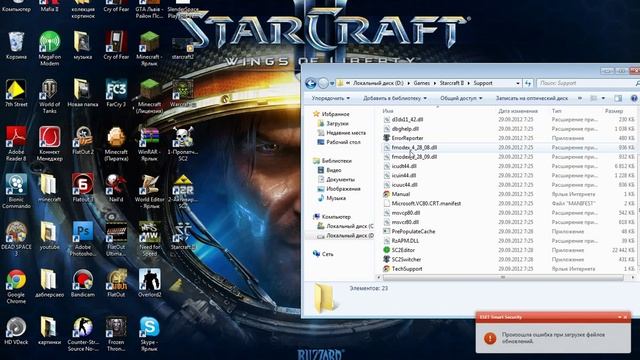Click Starcraft II breadcrumb segment
Screen dimensions: 640x360
(451, 83)
